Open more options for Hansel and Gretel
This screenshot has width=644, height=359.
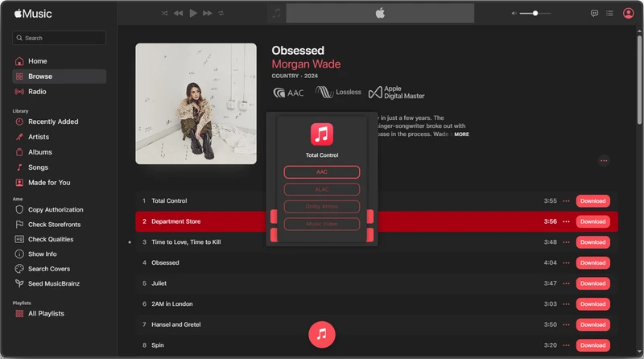(x=567, y=324)
